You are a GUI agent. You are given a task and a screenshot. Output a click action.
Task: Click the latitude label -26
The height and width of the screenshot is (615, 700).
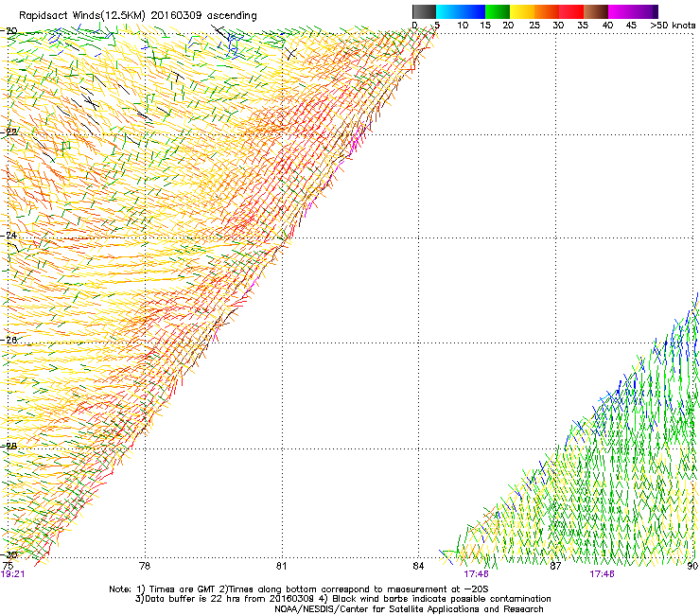click(x=9, y=340)
